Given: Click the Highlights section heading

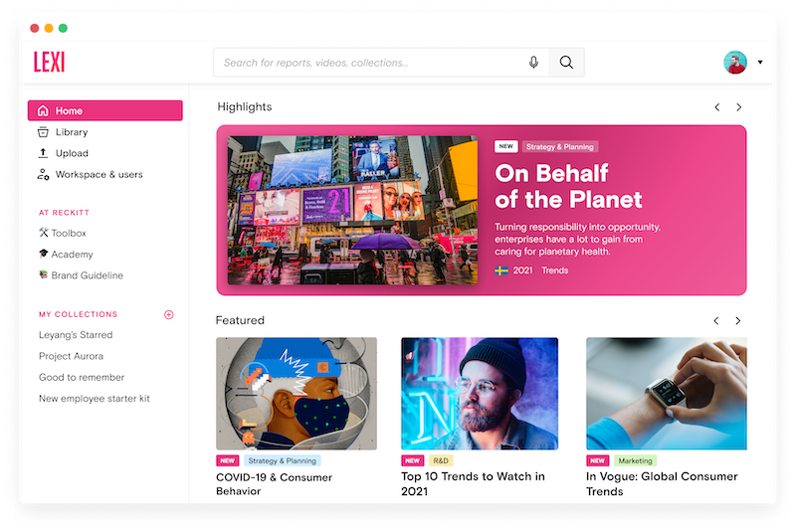Looking at the screenshot, I should coord(245,106).
